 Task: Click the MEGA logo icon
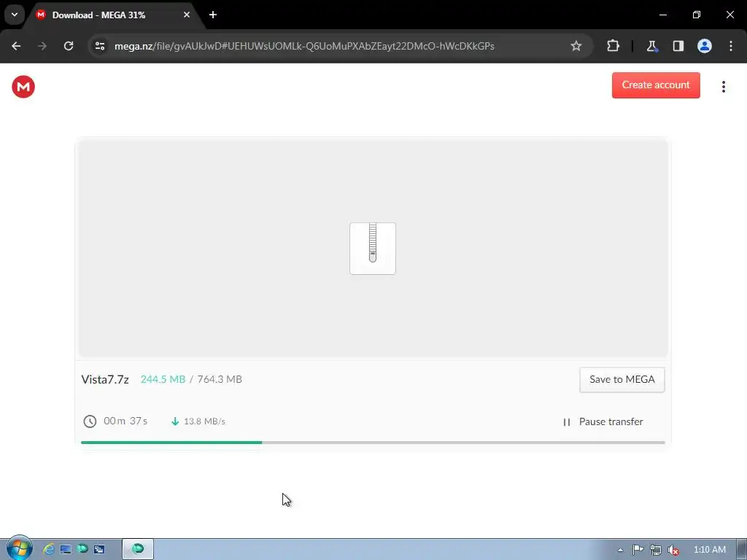tap(23, 87)
